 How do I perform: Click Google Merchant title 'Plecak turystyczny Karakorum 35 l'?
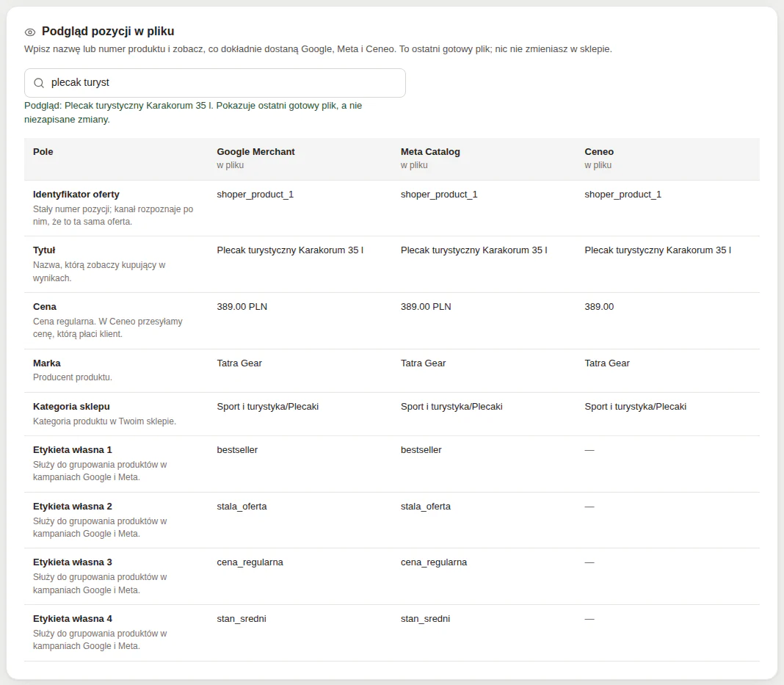point(290,250)
